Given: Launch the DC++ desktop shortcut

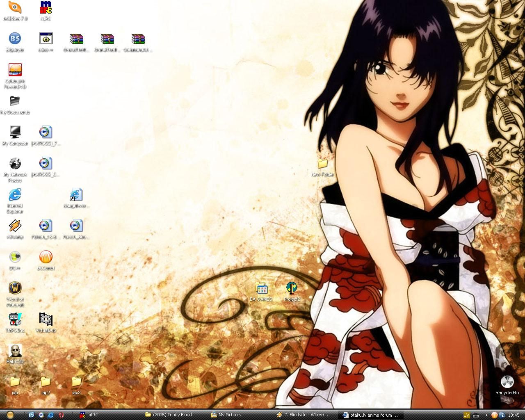Looking at the screenshot, I should click(x=15, y=260).
